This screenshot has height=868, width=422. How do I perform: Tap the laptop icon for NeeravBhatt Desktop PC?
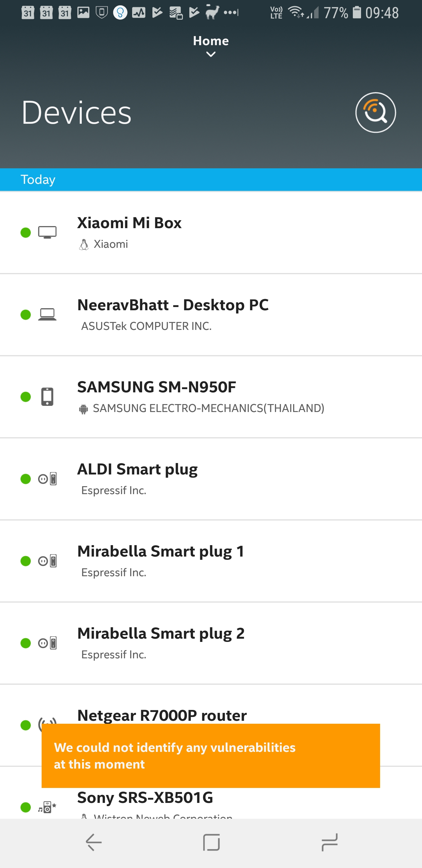point(47,314)
